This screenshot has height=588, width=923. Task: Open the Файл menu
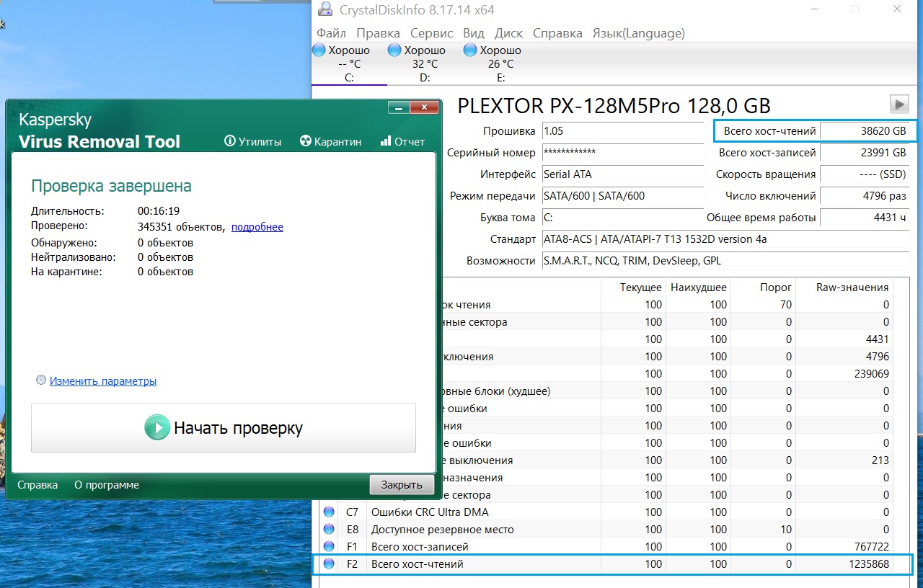tap(331, 33)
